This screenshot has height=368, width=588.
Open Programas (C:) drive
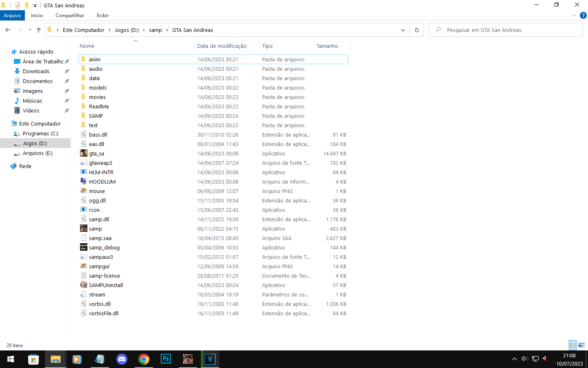pyautogui.click(x=40, y=133)
